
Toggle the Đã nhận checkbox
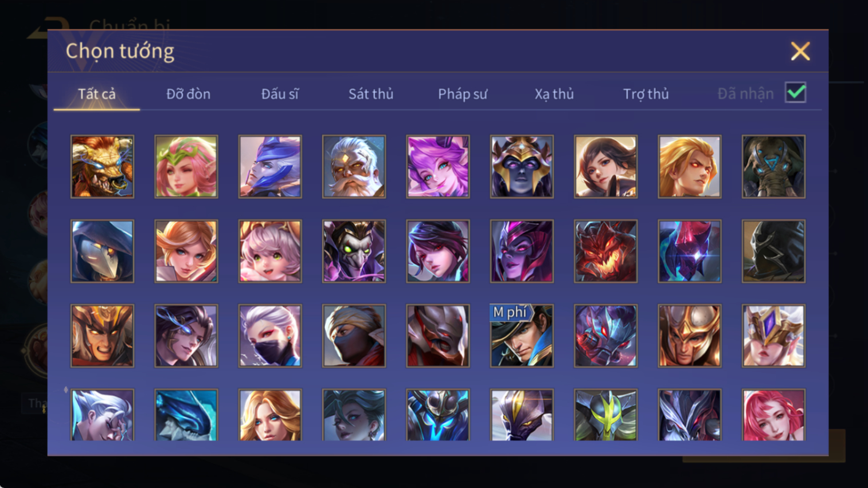click(796, 93)
